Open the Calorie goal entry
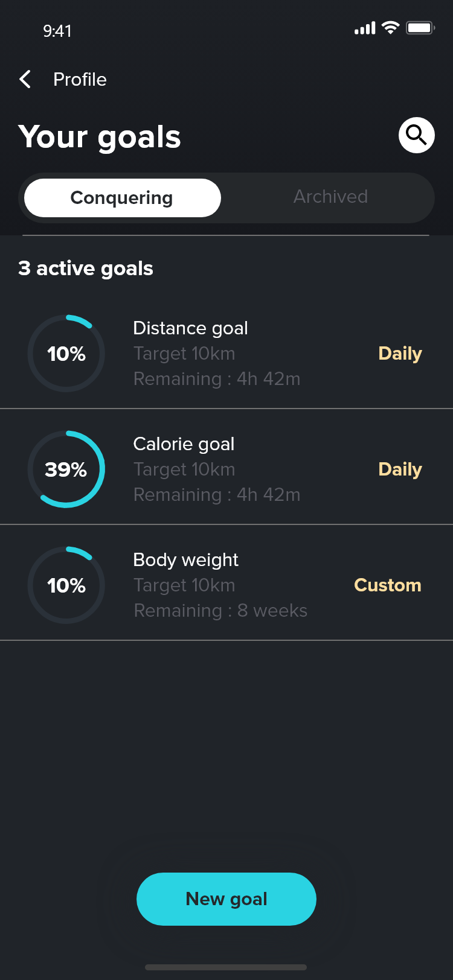The image size is (453, 980). coord(184,444)
